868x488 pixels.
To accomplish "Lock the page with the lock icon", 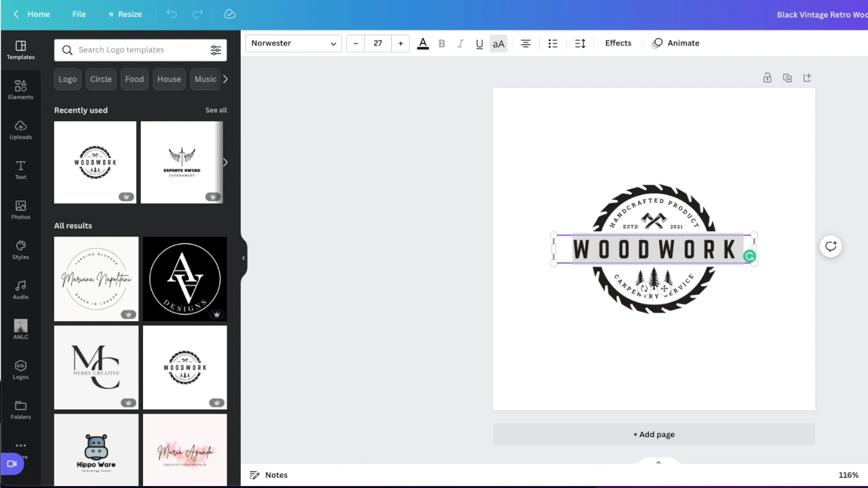I will (x=767, y=78).
